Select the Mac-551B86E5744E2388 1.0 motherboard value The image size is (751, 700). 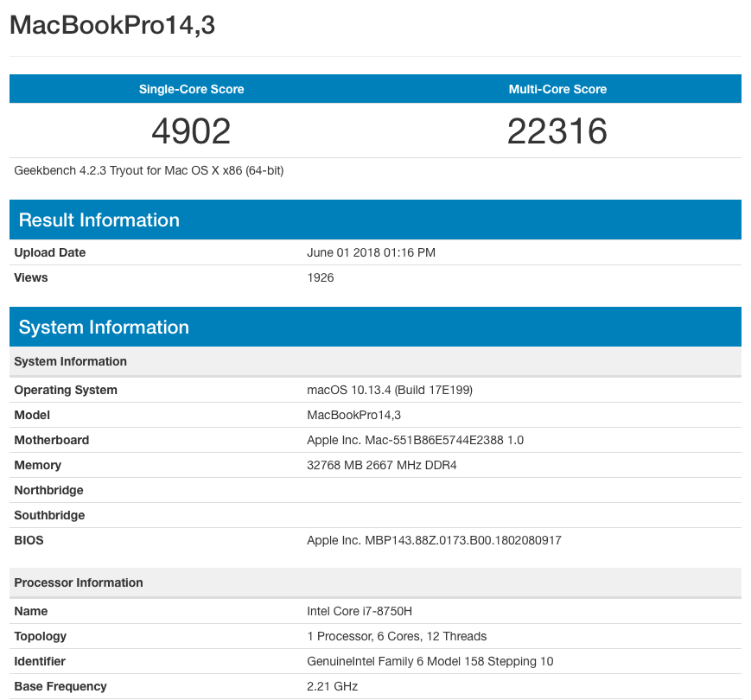pyautogui.click(x=415, y=440)
